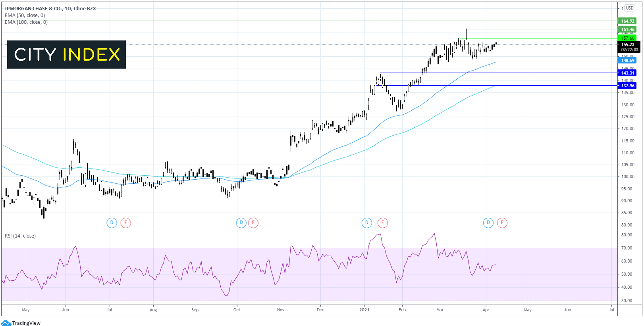Click the JPMorgan Chase & Co. symbol title

pos(50,8)
